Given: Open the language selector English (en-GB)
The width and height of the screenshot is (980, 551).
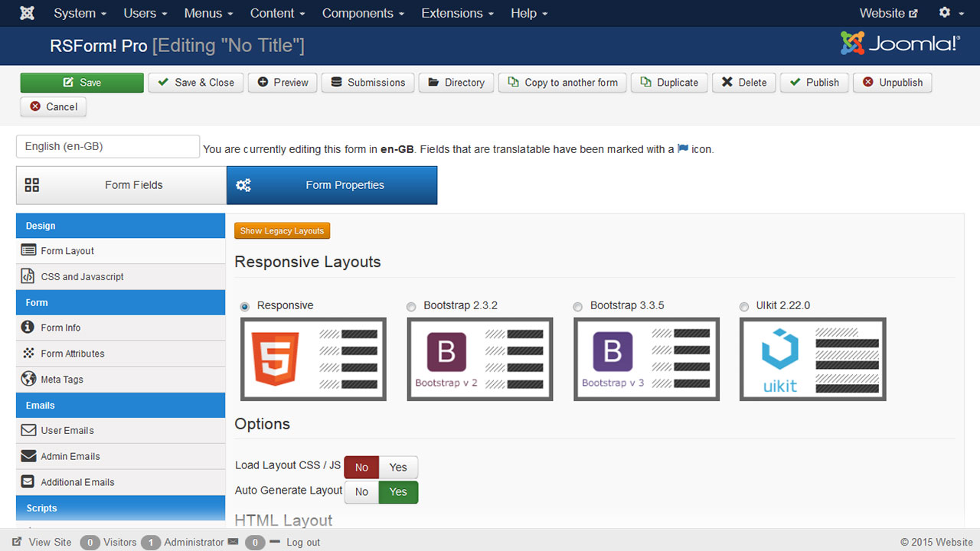Looking at the screenshot, I should (x=107, y=146).
